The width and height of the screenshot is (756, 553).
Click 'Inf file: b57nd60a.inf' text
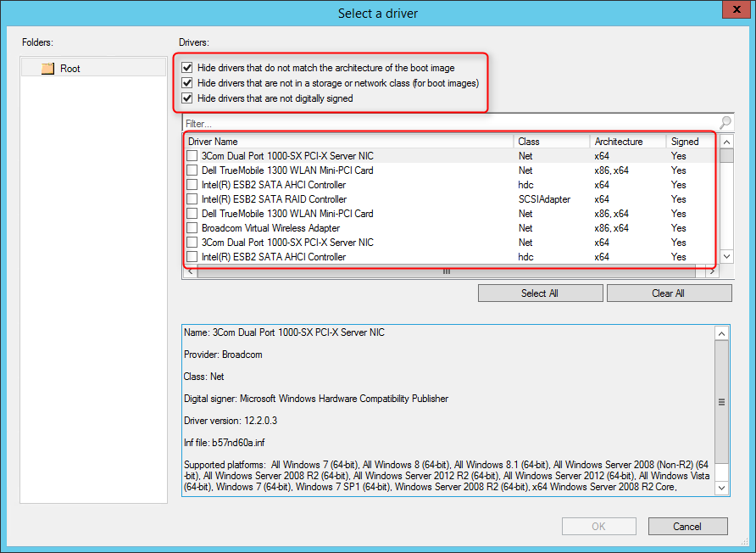(x=225, y=443)
